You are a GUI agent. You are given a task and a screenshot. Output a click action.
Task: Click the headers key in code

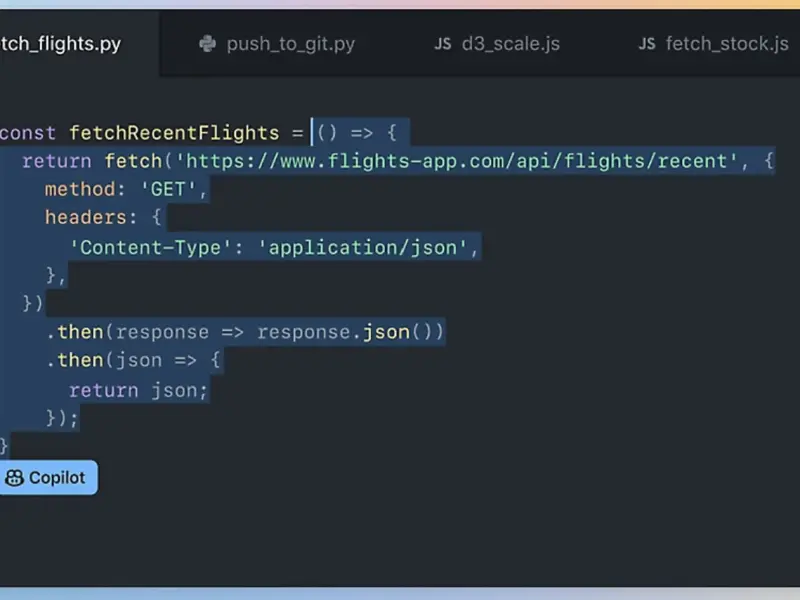pos(86,218)
